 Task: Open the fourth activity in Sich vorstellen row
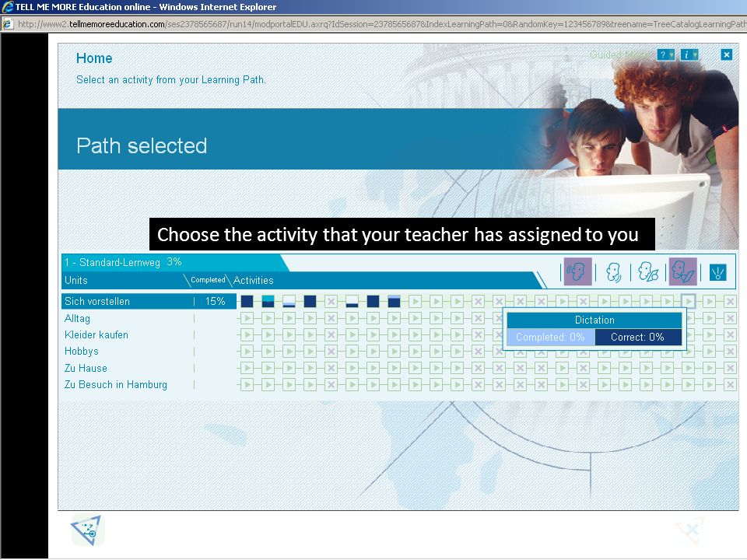pyautogui.click(x=310, y=301)
